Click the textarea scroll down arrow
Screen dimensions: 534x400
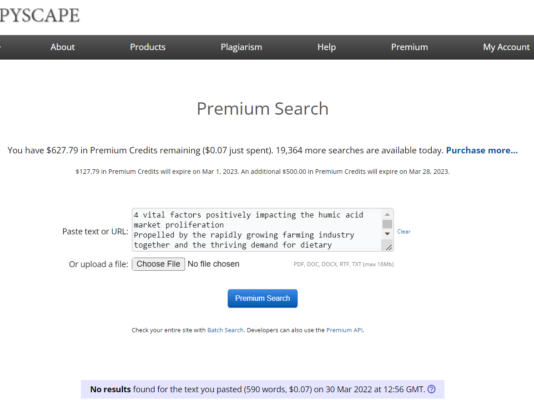coord(387,234)
